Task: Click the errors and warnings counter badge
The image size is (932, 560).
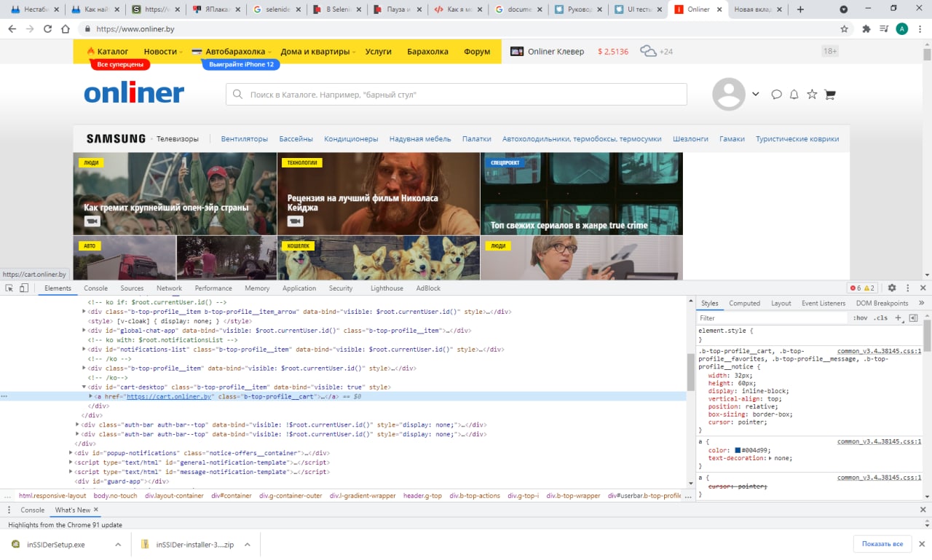Action: (862, 288)
